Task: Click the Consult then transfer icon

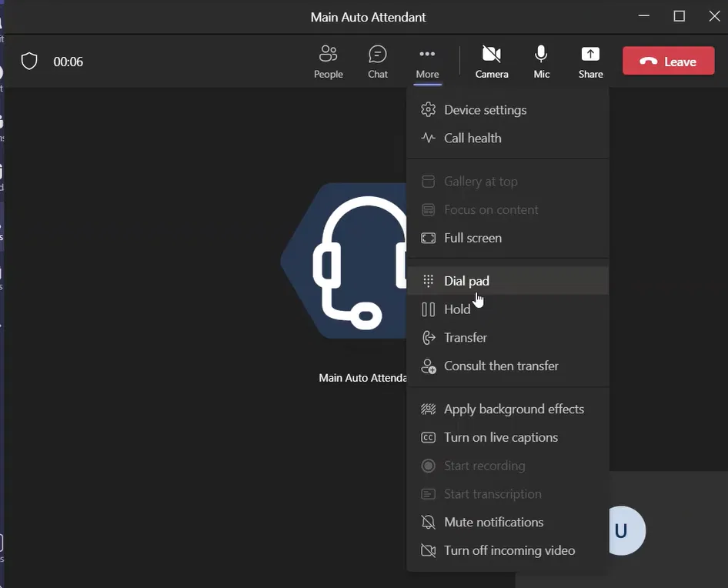Action: 429,366
